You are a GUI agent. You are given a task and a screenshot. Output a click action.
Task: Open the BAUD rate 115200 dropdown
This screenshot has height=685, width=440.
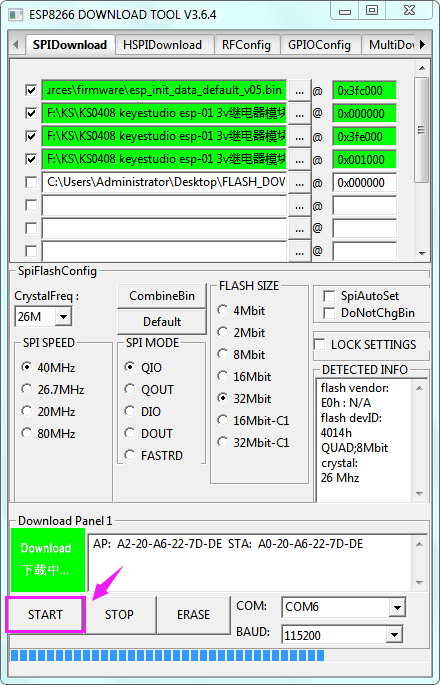coord(394,634)
